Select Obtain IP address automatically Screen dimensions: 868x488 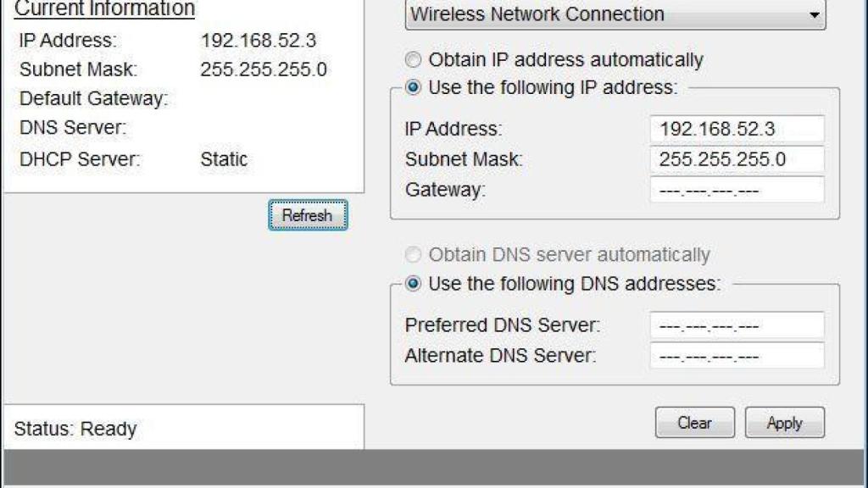click(414, 60)
